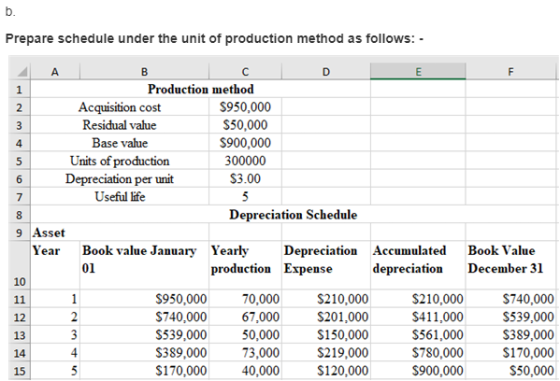Image resolution: width=560 pixels, height=381 pixels.
Task: Click the 'Units of production' label
Action: click(120, 161)
